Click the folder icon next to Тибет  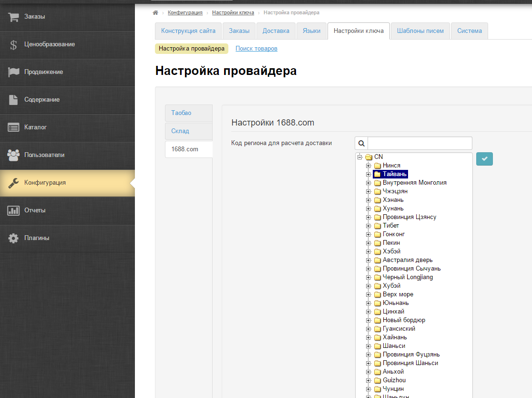click(377, 226)
